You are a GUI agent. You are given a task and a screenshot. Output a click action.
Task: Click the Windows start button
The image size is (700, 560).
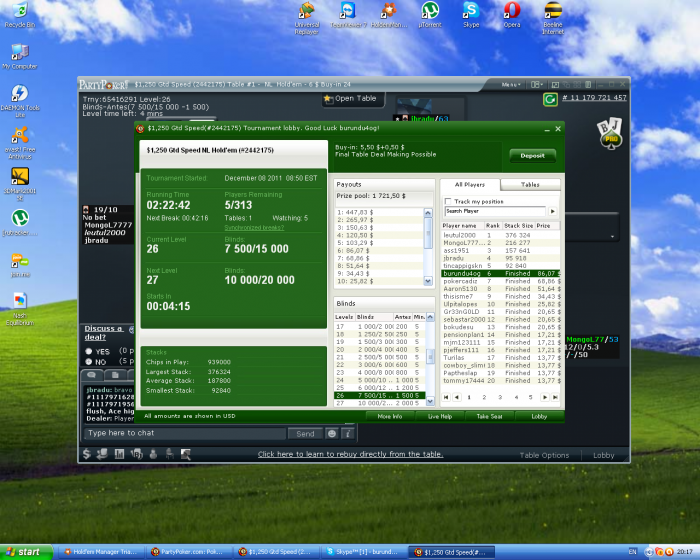pos(26,552)
